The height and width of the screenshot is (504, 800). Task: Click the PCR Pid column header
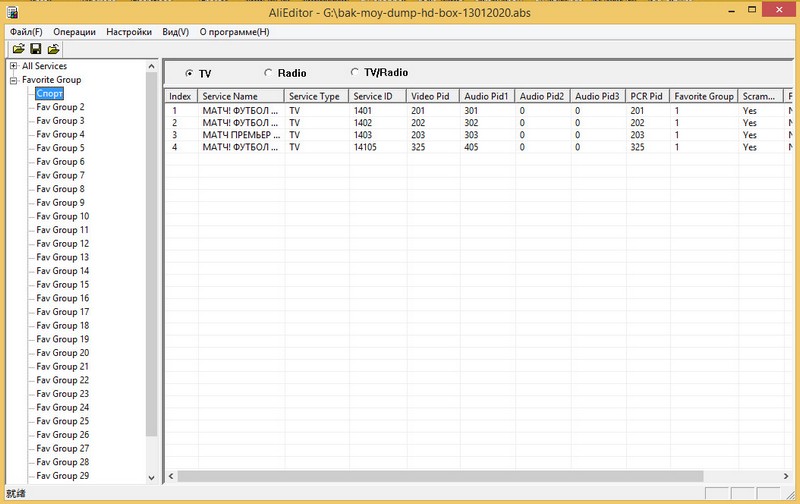(647, 96)
